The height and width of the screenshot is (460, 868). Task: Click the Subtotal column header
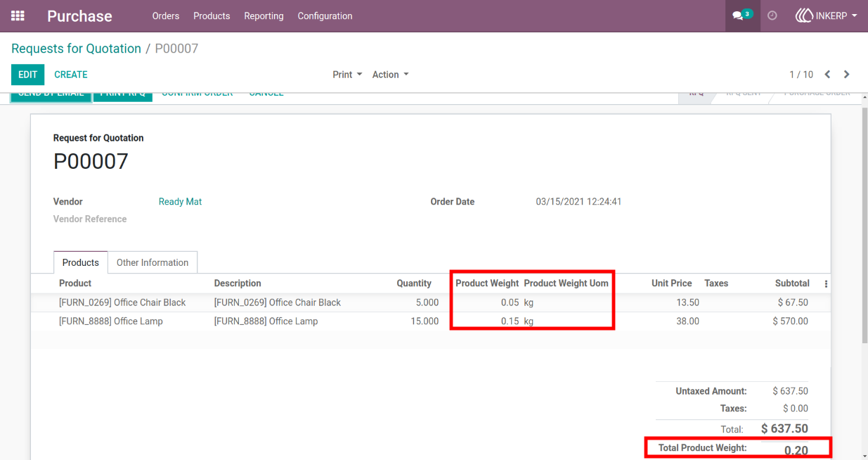click(792, 283)
